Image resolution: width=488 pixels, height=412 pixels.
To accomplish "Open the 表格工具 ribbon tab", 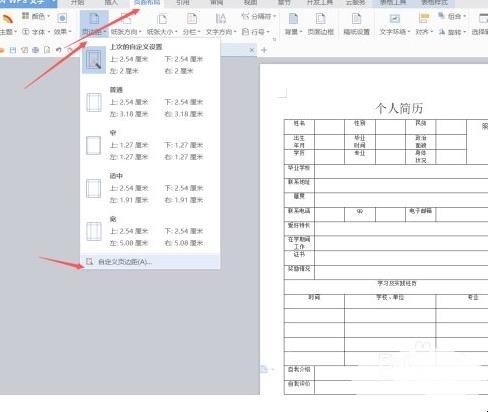I will click(x=393, y=3).
